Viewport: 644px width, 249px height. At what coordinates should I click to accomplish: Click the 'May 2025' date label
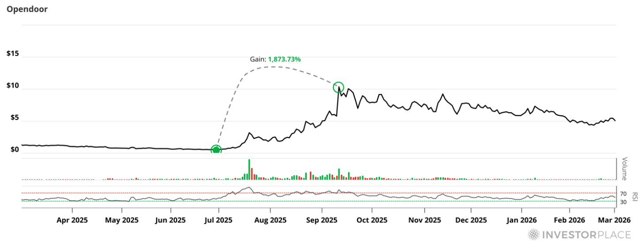click(x=123, y=220)
